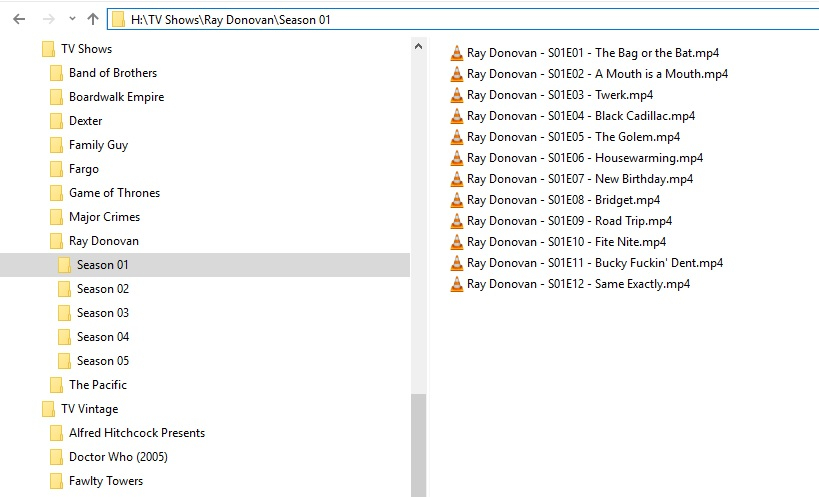Viewport: 819px width, 497px height.
Task: Select the Major Crimes folder
Action: [104, 217]
